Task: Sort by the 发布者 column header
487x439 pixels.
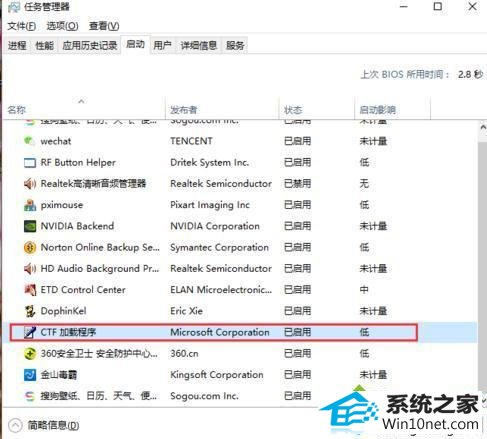Action: (184, 110)
